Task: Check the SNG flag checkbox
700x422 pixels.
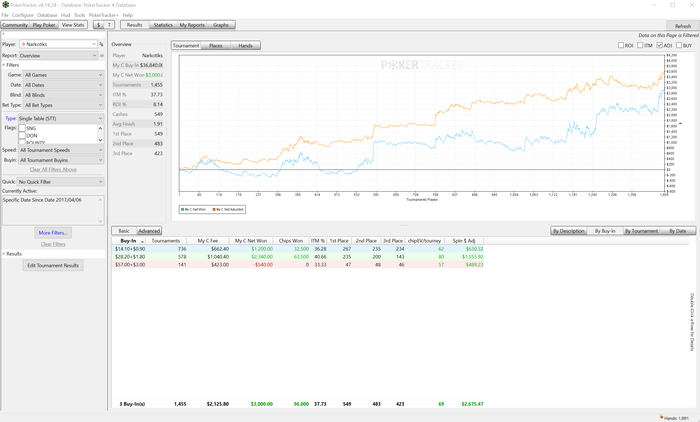Action: coord(22,128)
